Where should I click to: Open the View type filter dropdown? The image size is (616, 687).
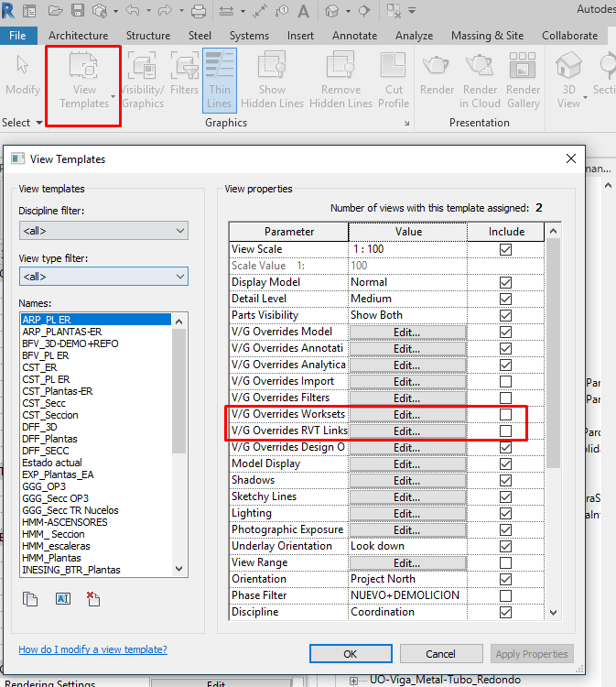tap(103, 277)
